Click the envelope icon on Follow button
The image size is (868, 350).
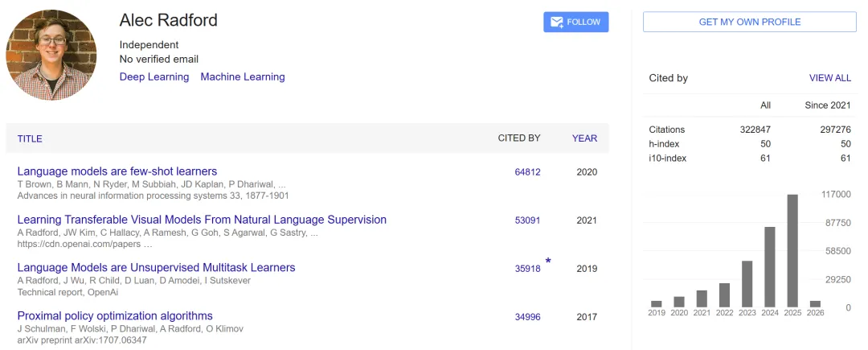(x=556, y=23)
